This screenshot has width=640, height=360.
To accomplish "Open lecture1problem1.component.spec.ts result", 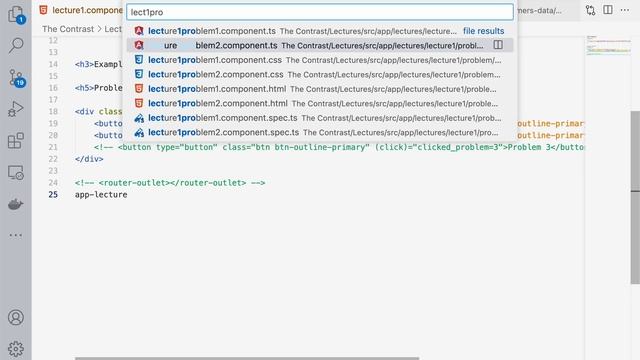I will 320,118.
